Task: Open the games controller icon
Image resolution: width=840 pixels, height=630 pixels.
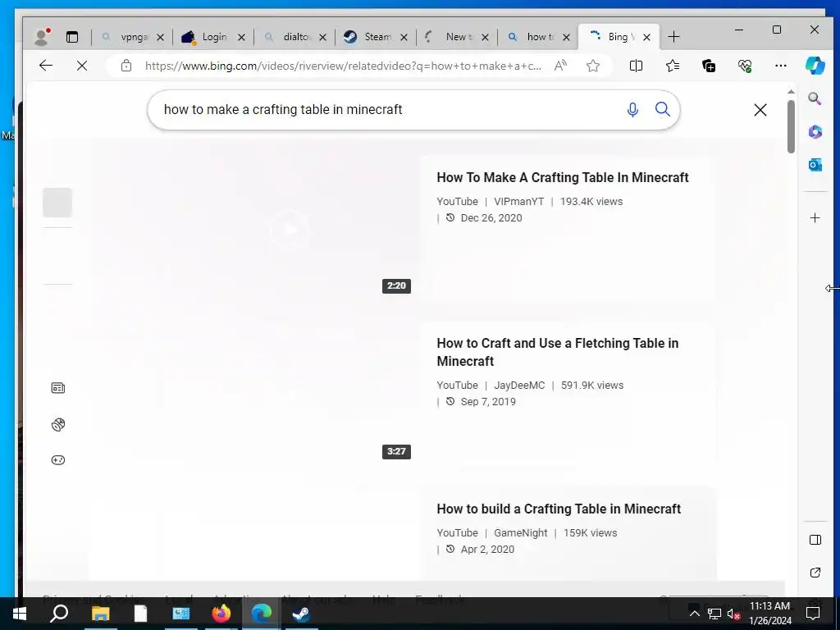Action: click(x=58, y=460)
